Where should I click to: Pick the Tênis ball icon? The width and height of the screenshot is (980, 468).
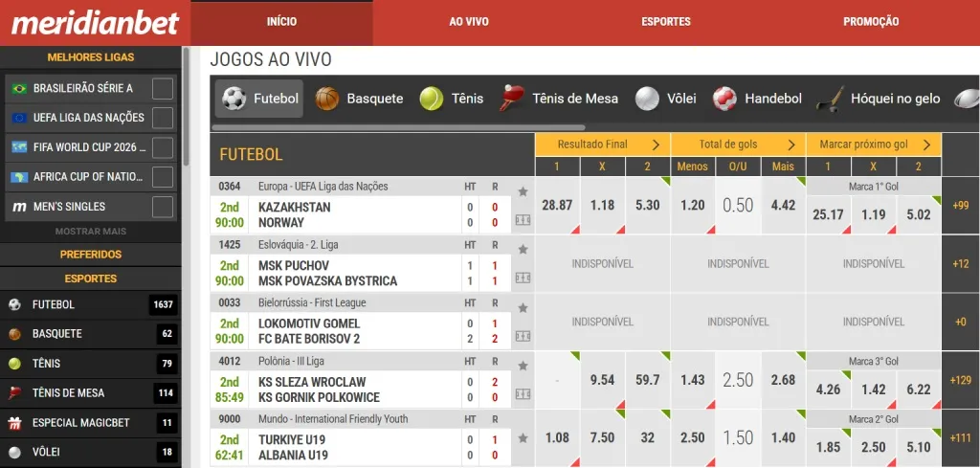pyautogui.click(x=432, y=99)
